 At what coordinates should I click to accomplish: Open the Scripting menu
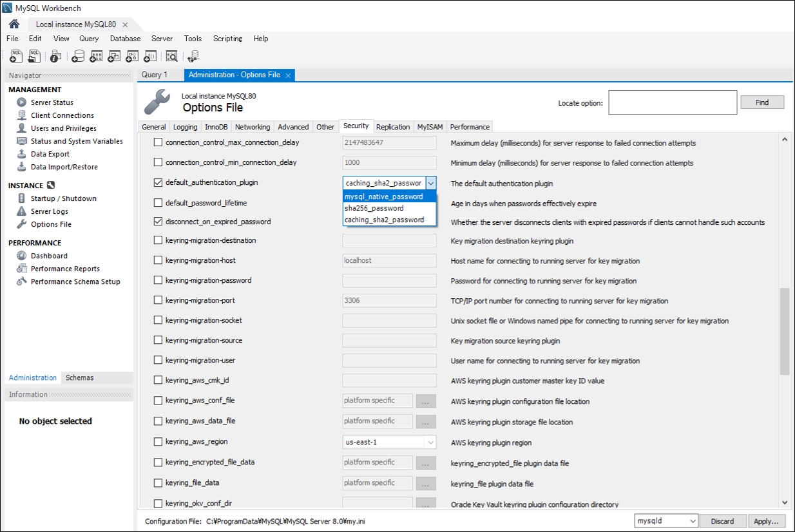pos(227,39)
